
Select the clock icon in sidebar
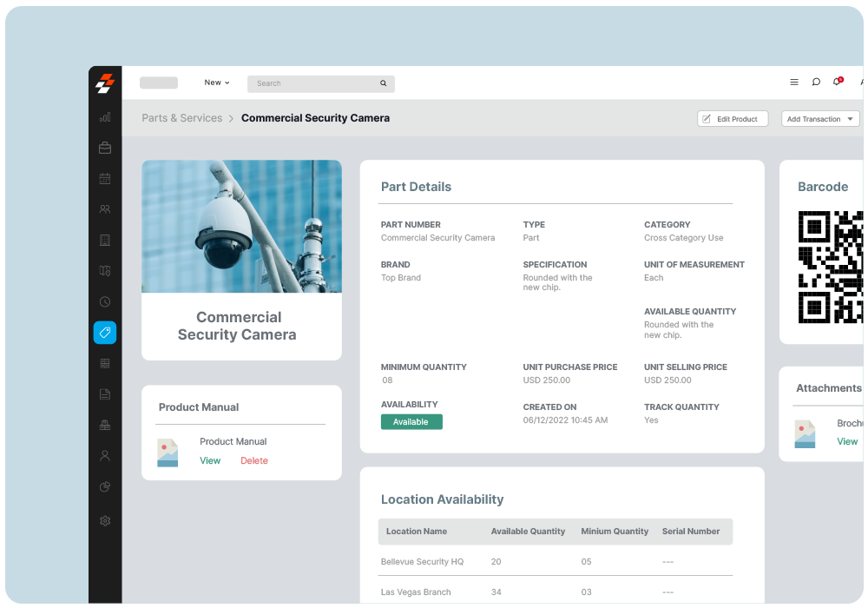coord(105,302)
